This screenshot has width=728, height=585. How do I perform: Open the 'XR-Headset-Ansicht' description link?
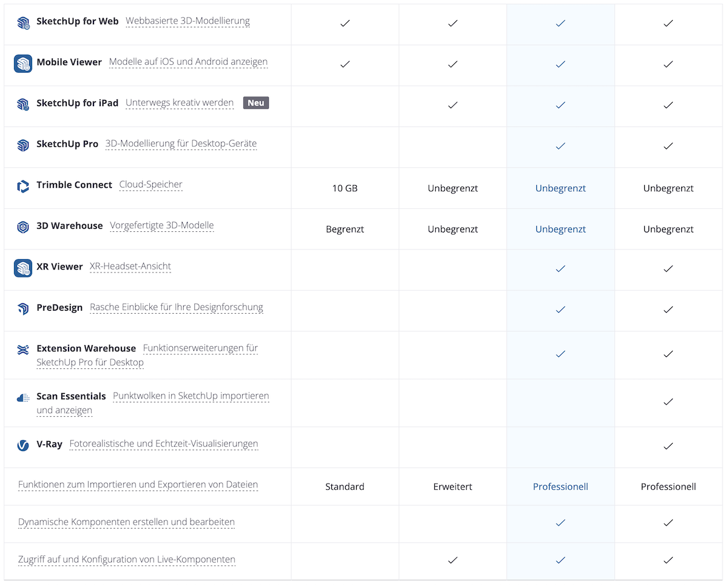coord(130,266)
